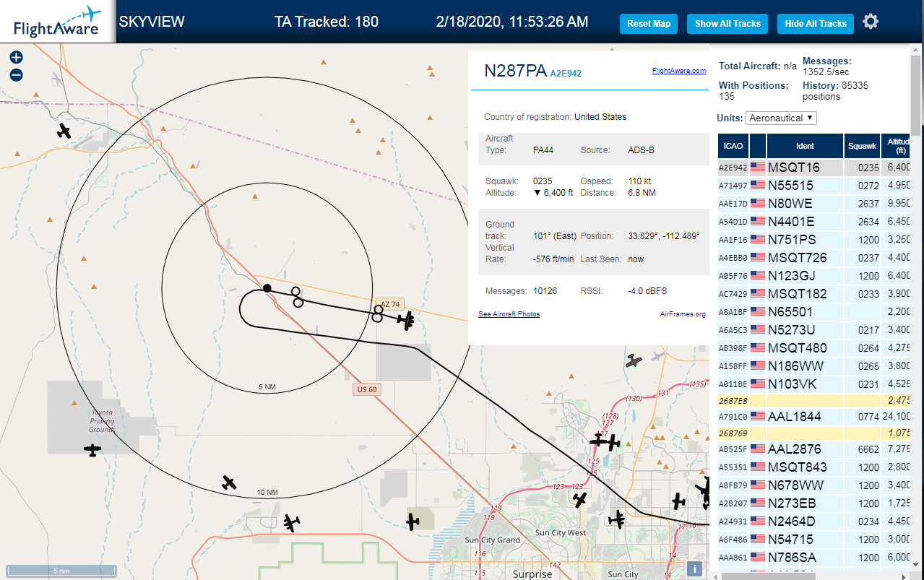Select the N2464D aircraft row
Image resolution: width=924 pixels, height=580 pixels.
pyautogui.click(x=814, y=521)
